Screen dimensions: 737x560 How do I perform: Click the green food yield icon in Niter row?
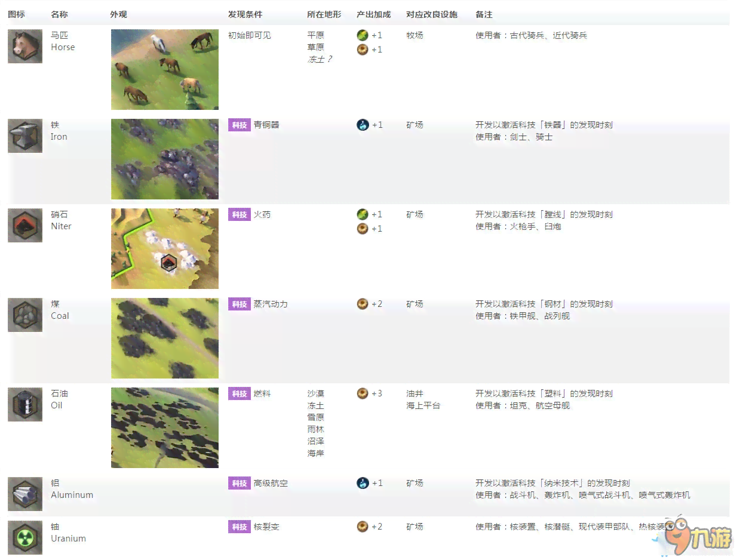click(x=363, y=214)
